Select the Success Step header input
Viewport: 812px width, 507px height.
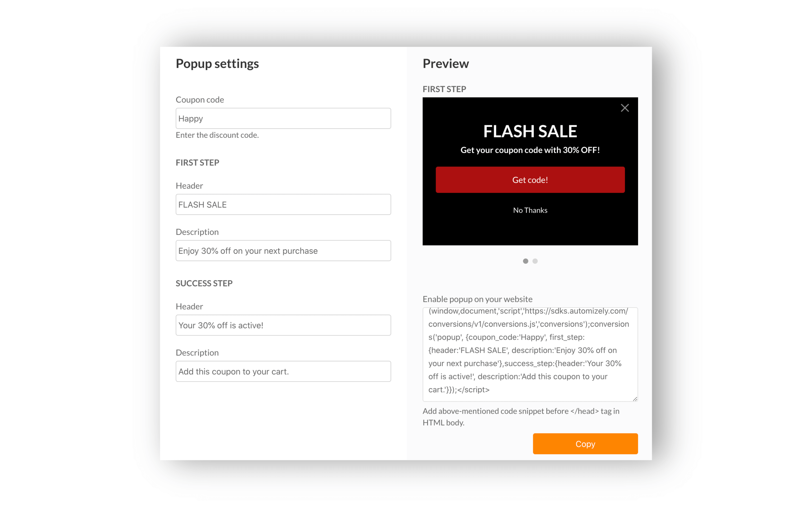point(283,325)
